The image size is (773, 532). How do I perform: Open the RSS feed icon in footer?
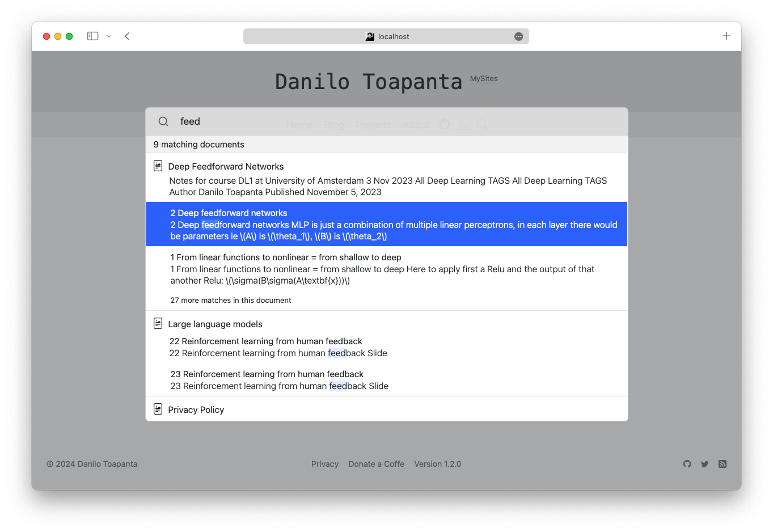click(x=722, y=464)
